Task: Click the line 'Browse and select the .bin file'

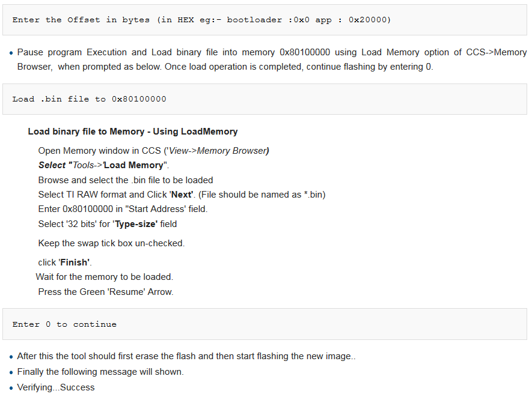Action: pos(126,180)
